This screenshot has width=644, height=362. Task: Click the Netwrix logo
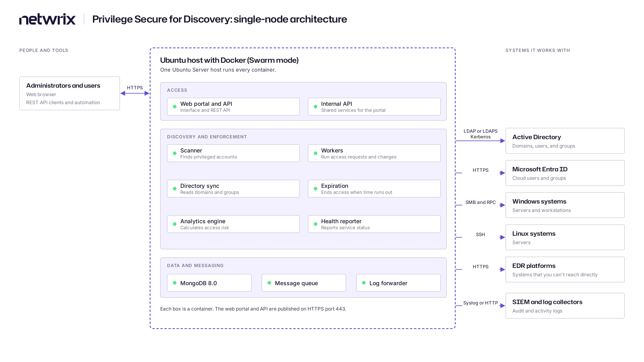[47, 19]
